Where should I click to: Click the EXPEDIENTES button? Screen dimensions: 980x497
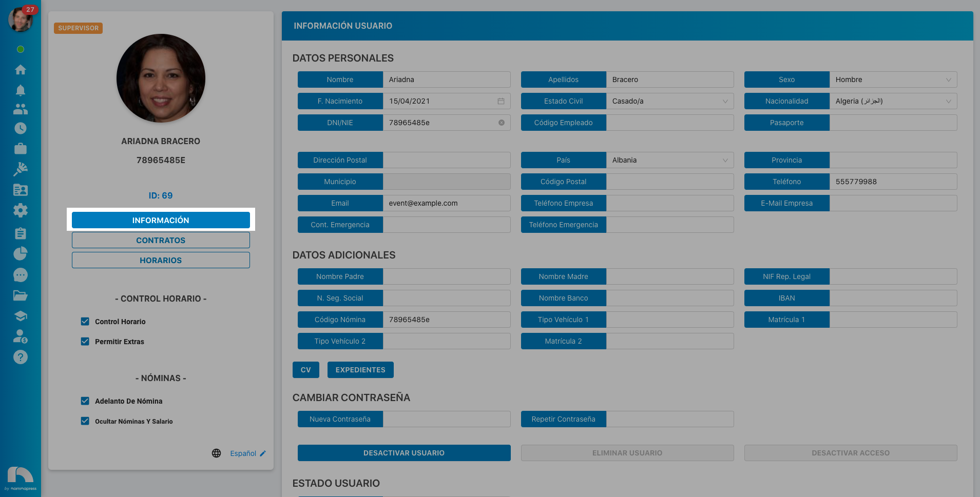coord(360,370)
